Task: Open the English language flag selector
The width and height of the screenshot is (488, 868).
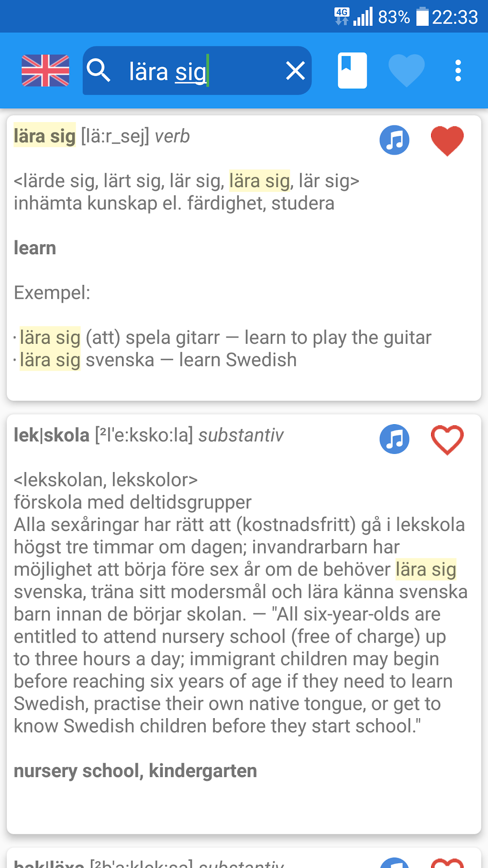Action: [x=45, y=70]
